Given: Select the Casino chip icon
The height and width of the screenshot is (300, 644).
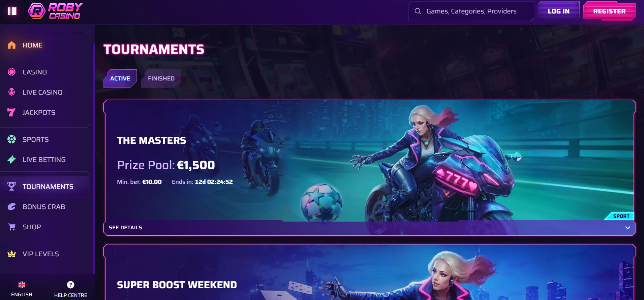Looking at the screenshot, I should pos(11,72).
